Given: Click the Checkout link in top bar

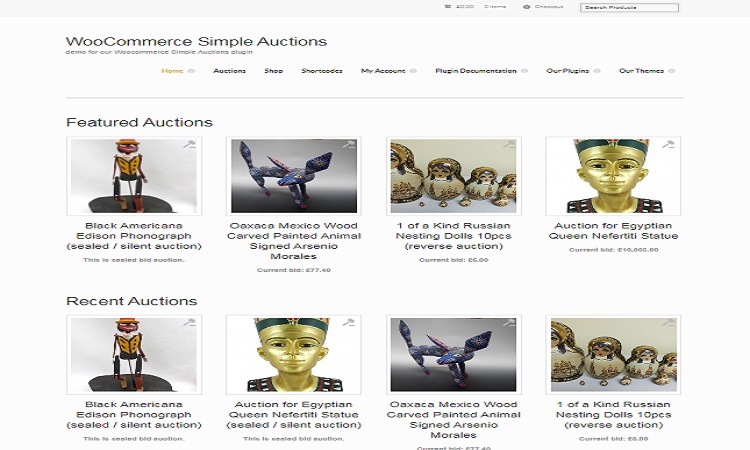Looking at the screenshot, I should point(549,7).
